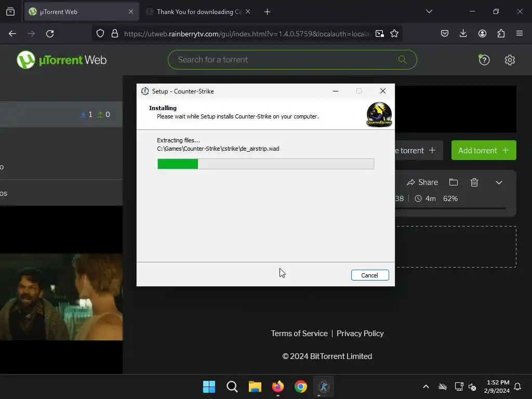Open the help question mark icon
Screen dimensions: 532x399
[x=484, y=60]
